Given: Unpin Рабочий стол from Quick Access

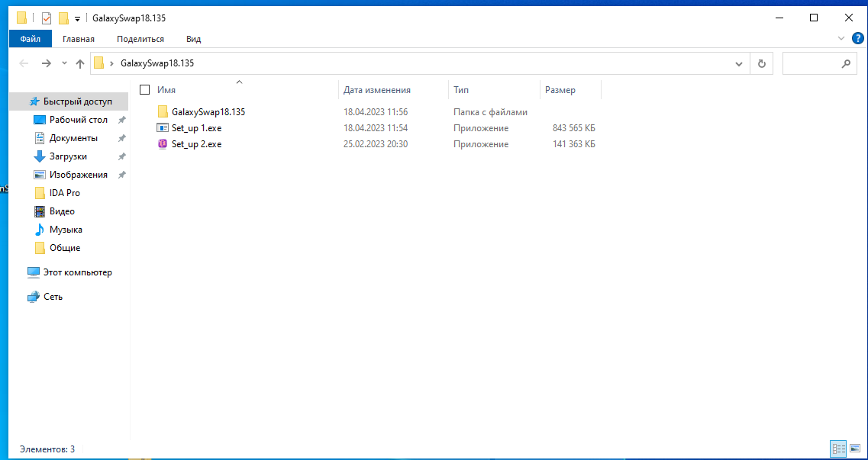Looking at the screenshot, I should 122,120.
